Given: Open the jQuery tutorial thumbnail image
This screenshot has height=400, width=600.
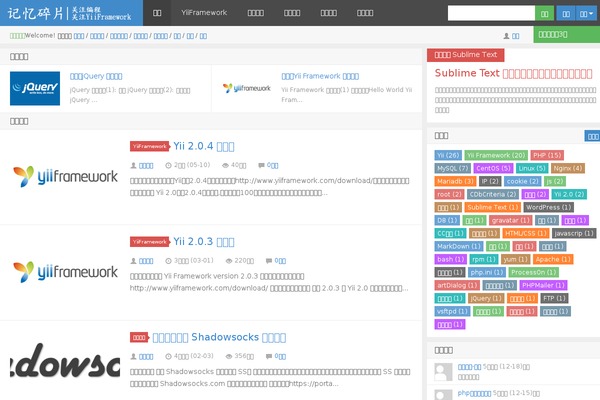Looking at the screenshot, I should 35,88.
